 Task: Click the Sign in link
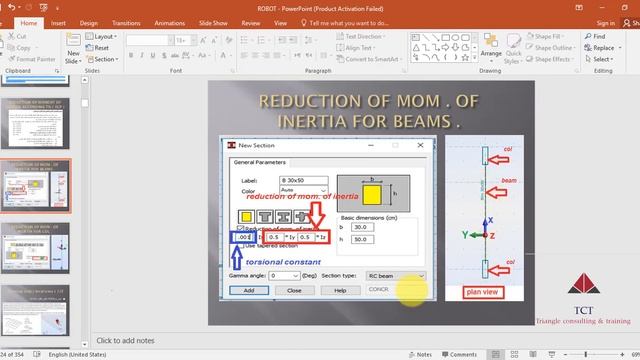pyautogui.click(x=606, y=23)
